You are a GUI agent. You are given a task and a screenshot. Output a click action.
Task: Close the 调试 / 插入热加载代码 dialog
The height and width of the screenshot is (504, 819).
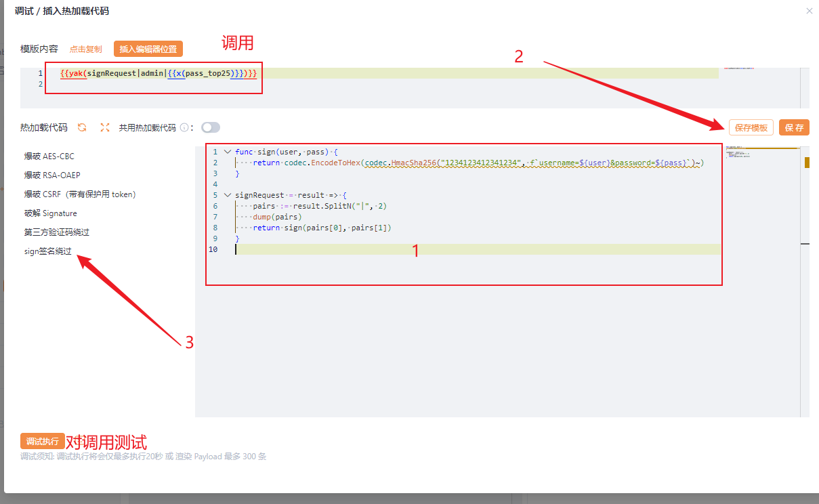pos(809,11)
